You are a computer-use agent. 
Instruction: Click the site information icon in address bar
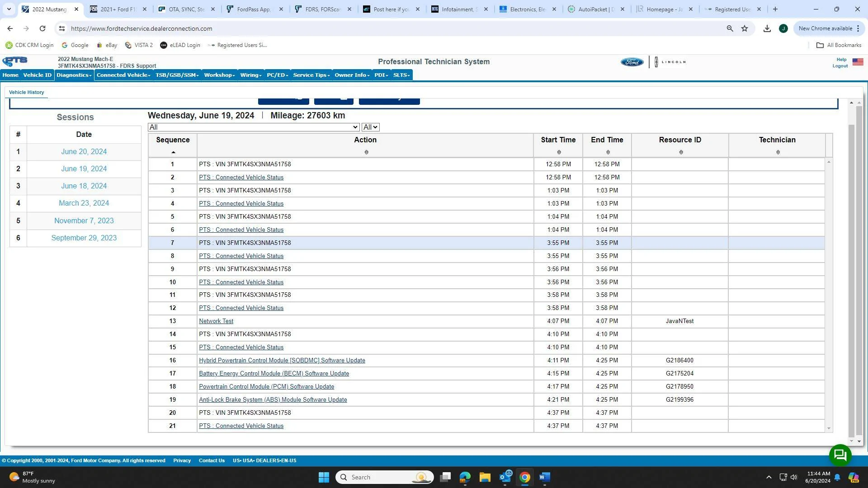(x=62, y=28)
